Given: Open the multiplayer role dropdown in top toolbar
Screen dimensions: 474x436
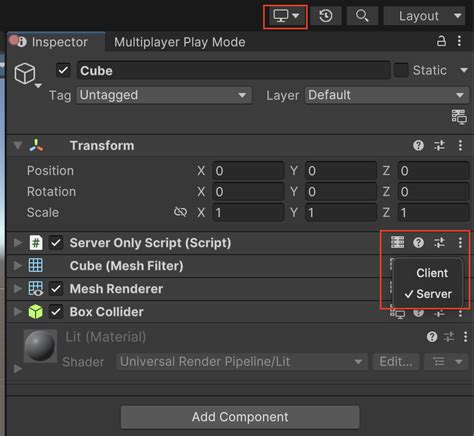Looking at the screenshot, I should [x=286, y=16].
